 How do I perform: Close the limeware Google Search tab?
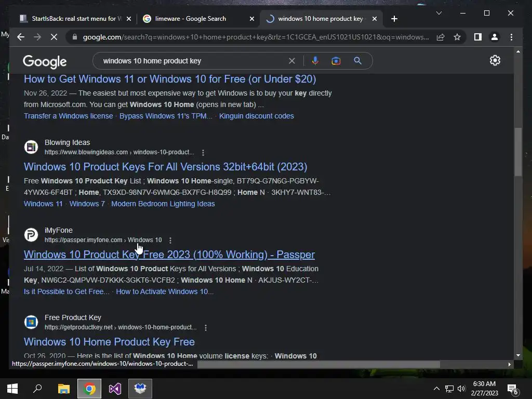[x=252, y=19]
